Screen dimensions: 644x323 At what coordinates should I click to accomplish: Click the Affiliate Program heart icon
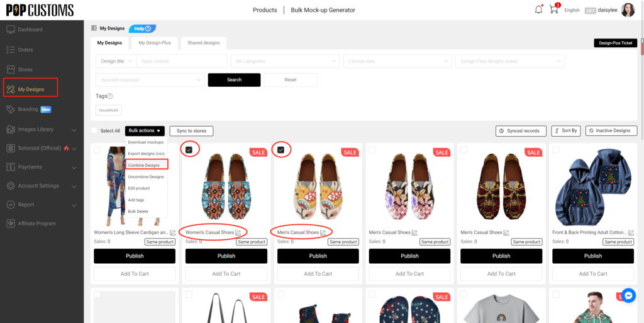point(11,224)
